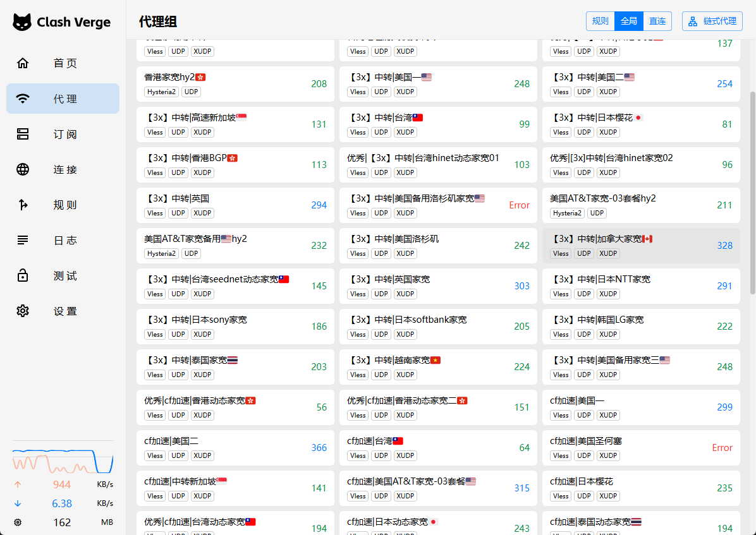The height and width of the screenshot is (535, 756).
Task: Select the 香港家宽hy2 proxy node
Action: tap(235, 84)
